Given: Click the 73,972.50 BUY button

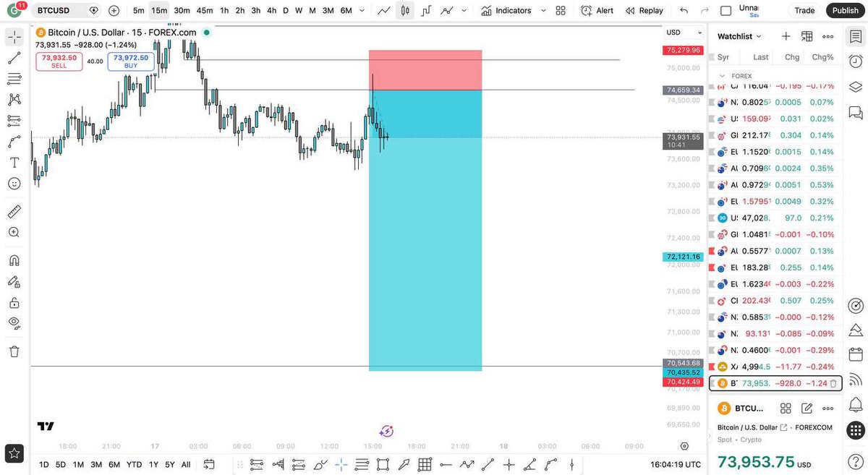Looking at the screenshot, I should click(131, 61).
